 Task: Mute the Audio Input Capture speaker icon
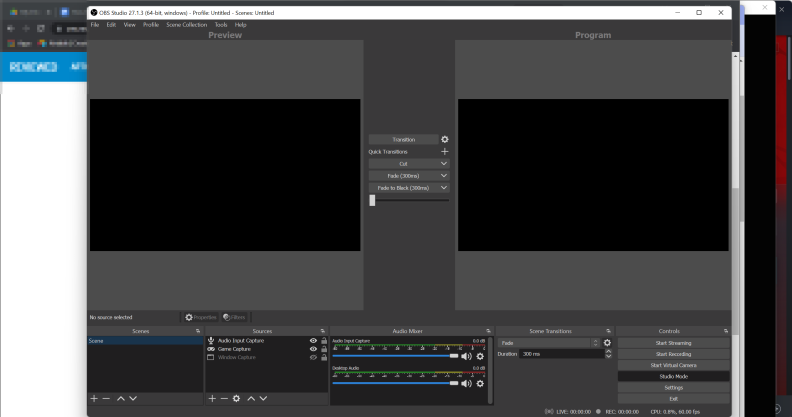(x=466, y=356)
